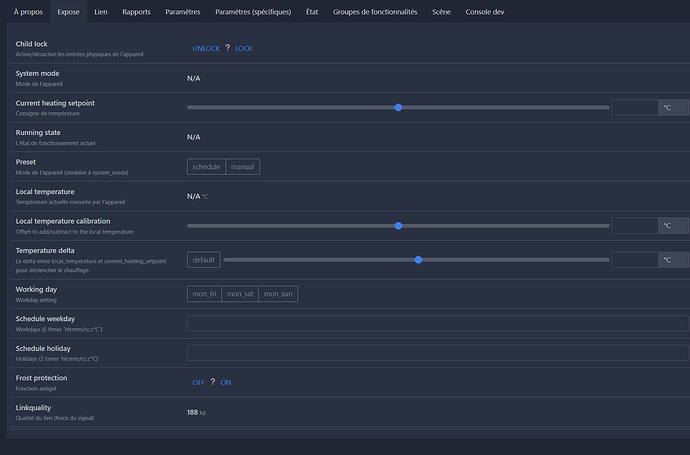The image size is (690, 455).
Task: Set Child lock to UNLOCK
Action: point(206,48)
